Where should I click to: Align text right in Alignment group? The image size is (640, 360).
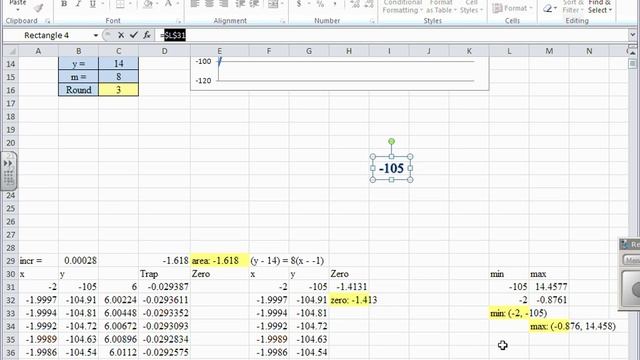coord(224,4)
